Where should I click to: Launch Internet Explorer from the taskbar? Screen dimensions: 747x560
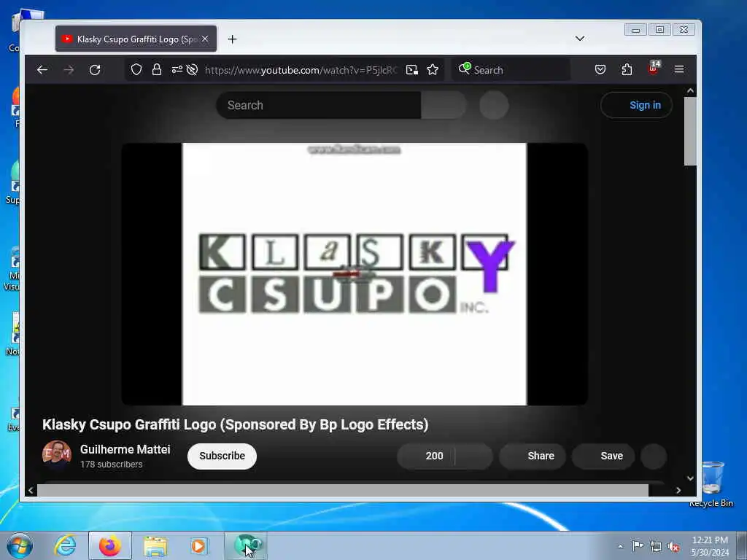65,545
